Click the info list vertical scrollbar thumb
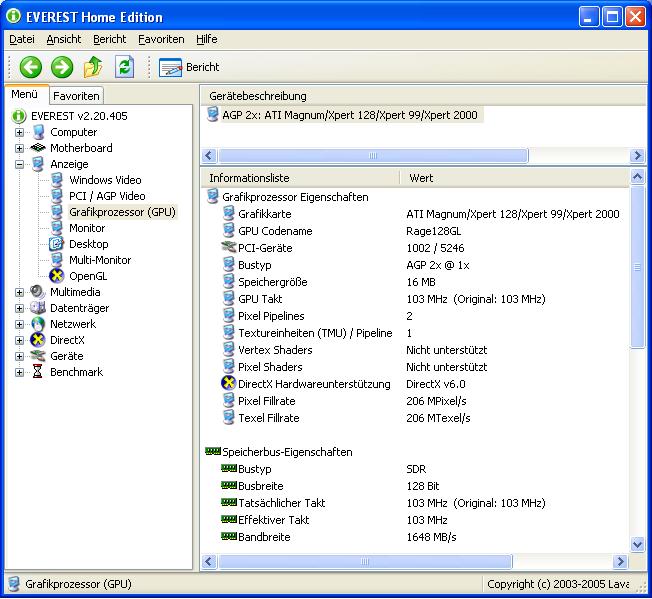The image size is (652, 599). coord(637,267)
